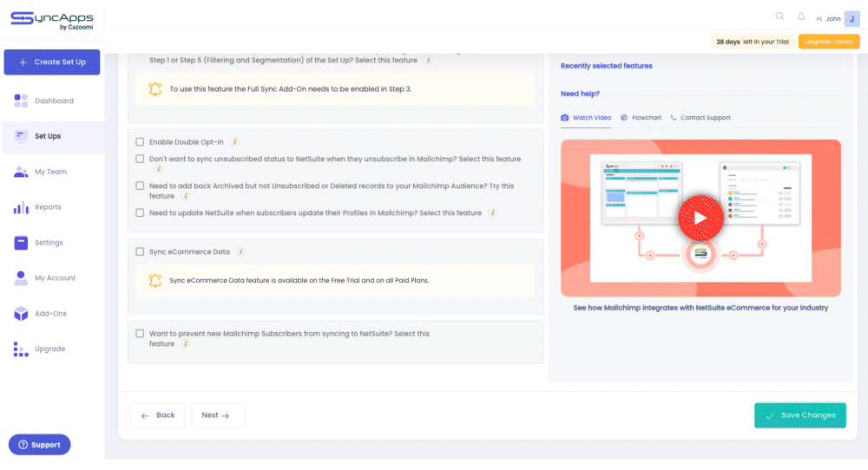Click the Dashboard sidebar icon
Image resolution: width=868 pixels, height=470 pixels.
(x=21, y=101)
